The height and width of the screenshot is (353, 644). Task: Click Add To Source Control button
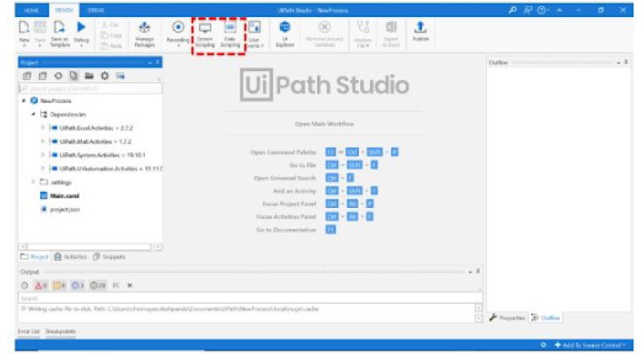(x=590, y=345)
